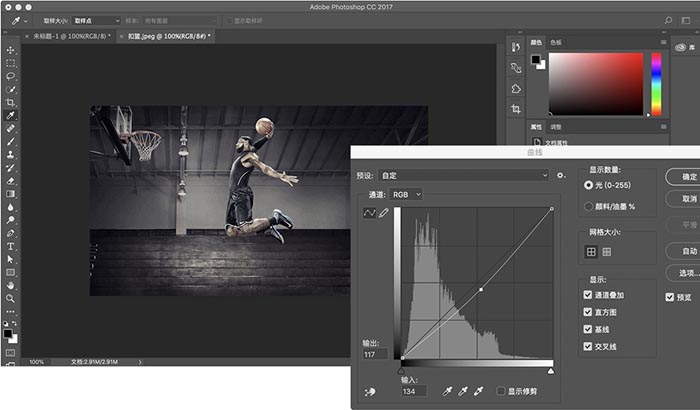The height and width of the screenshot is (410, 700).
Task: Pick the white point eyedropper in Curves
Action: pos(479,391)
